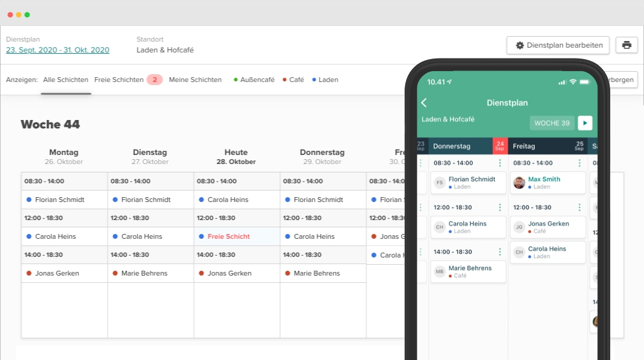The width and height of the screenshot is (644, 360).
Task: Toggle the Außencafé filter dot
Action: (236, 80)
